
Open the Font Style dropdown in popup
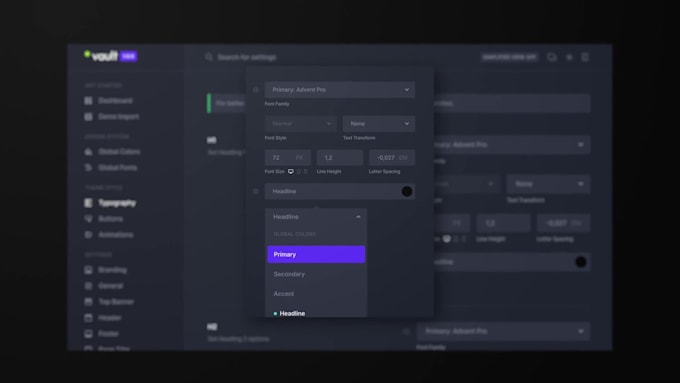[x=301, y=124]
